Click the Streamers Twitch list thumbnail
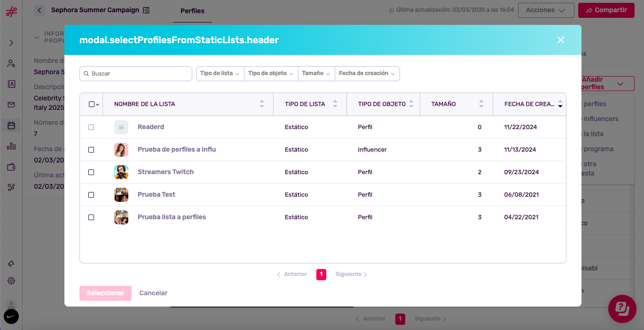The image size is (644, 330). tap(121, 172)
